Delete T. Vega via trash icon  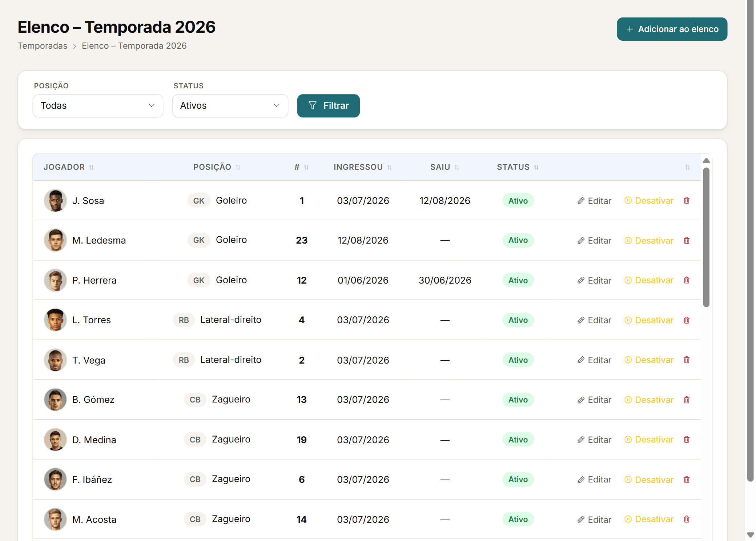(687, 360)
